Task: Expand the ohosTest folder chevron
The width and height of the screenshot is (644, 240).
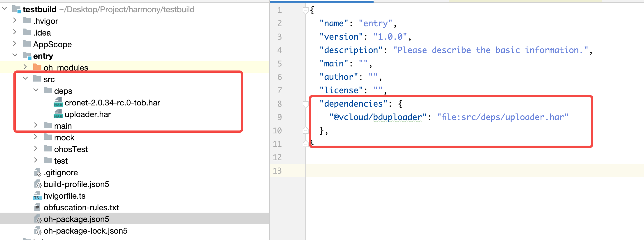Action: point(36,148)
